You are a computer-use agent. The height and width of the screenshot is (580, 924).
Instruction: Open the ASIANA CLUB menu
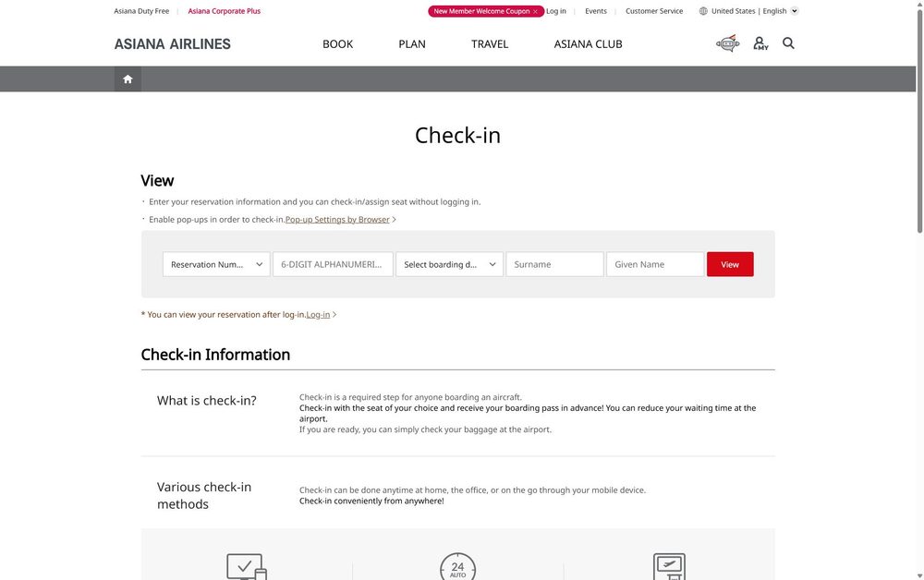coord(588,44)
